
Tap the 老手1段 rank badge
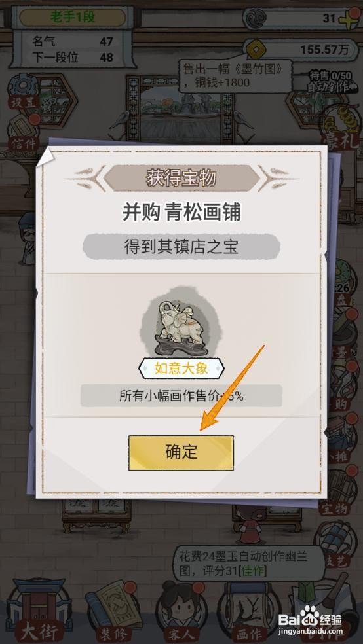click(x=72, y=17)
